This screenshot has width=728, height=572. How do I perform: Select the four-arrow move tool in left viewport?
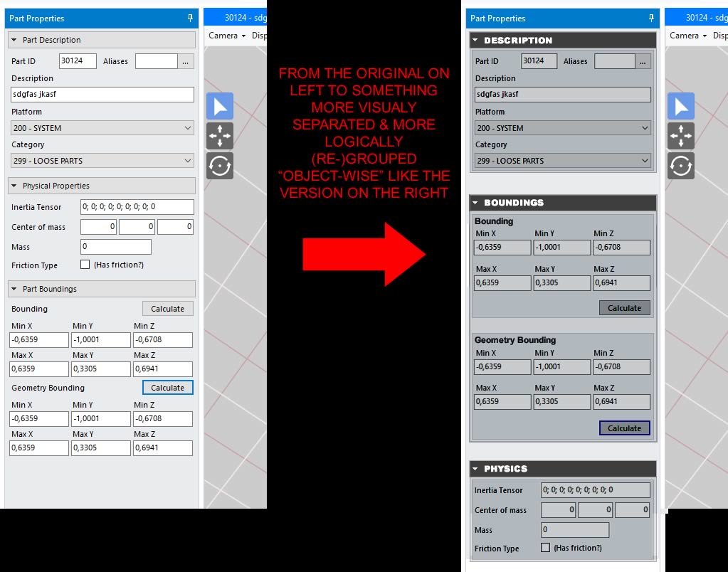pos(220,136)
